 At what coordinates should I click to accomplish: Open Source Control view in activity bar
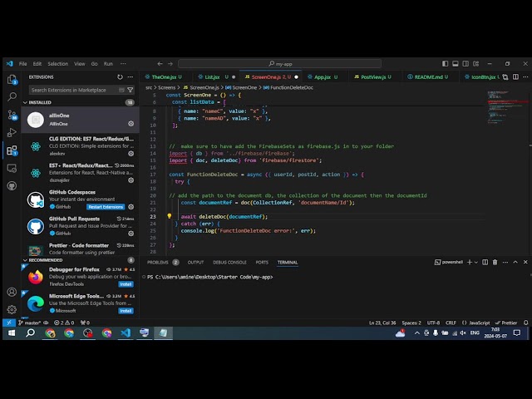coord(12,115)
